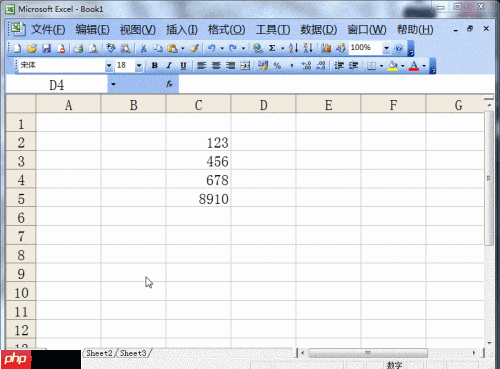Redo the last undone action

[233, 48]
